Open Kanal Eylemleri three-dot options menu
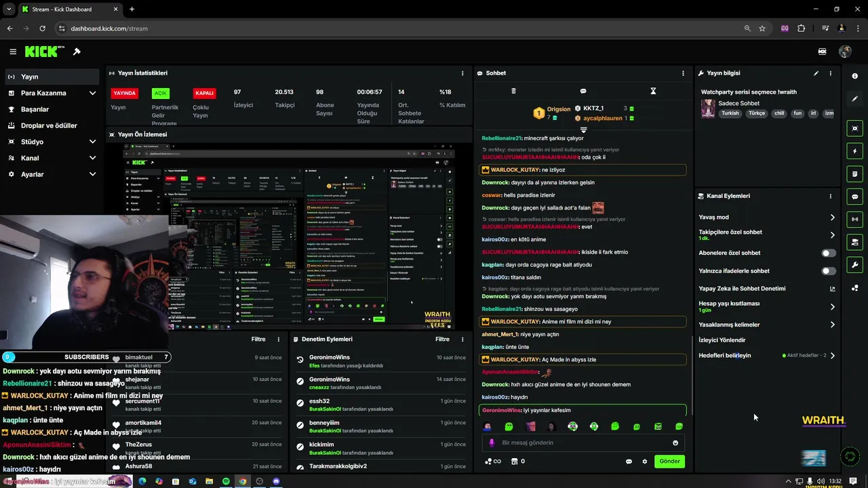 click(831, 196)
